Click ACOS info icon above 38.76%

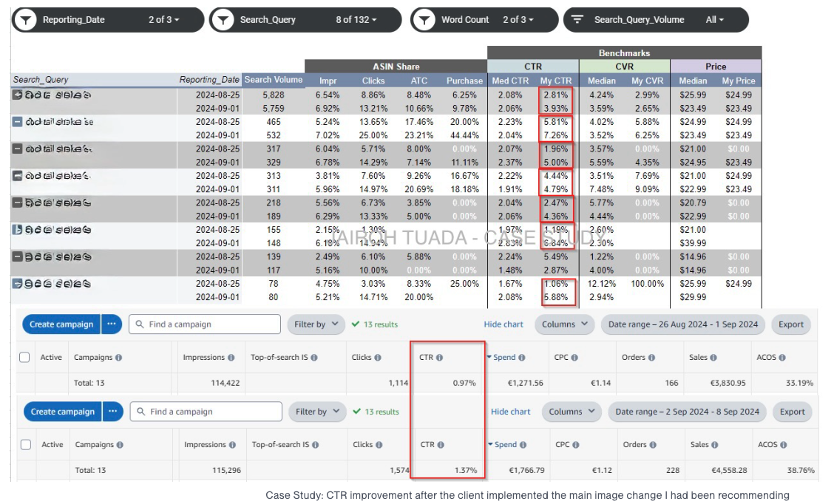coord(783,445)
